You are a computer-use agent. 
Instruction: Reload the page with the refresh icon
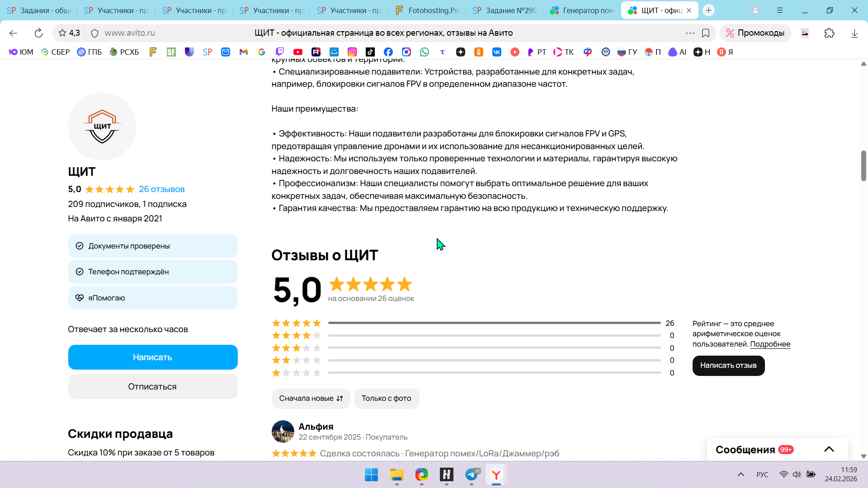(x=38, y=33)
